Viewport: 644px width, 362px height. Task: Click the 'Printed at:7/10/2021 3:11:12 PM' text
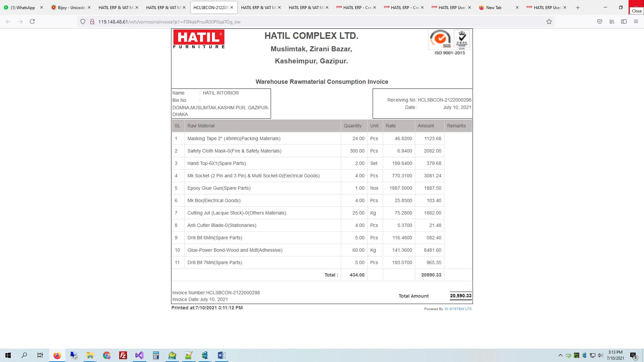[207, 308]
